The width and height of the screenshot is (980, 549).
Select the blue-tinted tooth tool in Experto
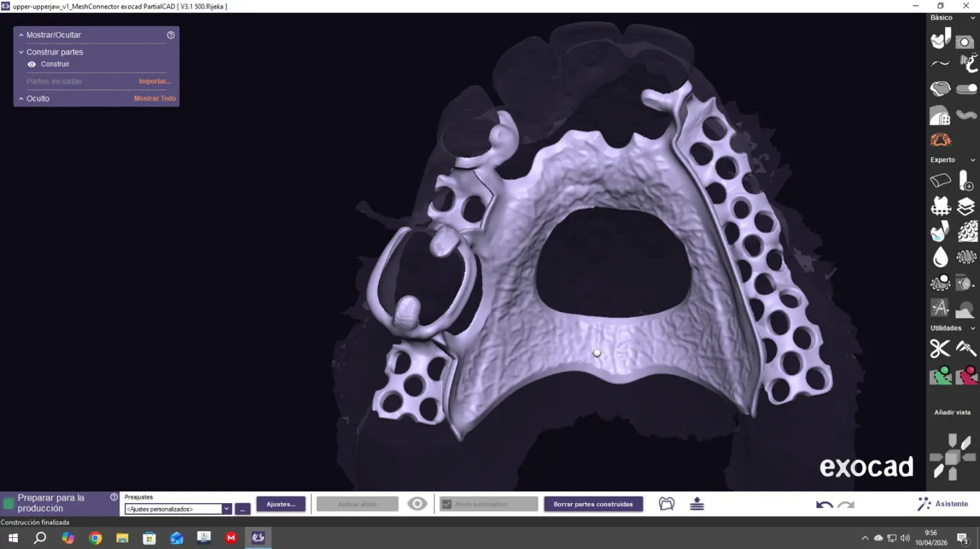(940, 232)
